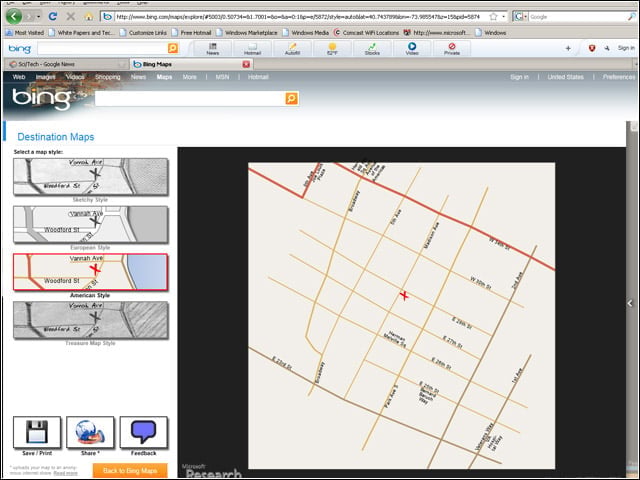Click the browser URL address field

tap(300, 17)
